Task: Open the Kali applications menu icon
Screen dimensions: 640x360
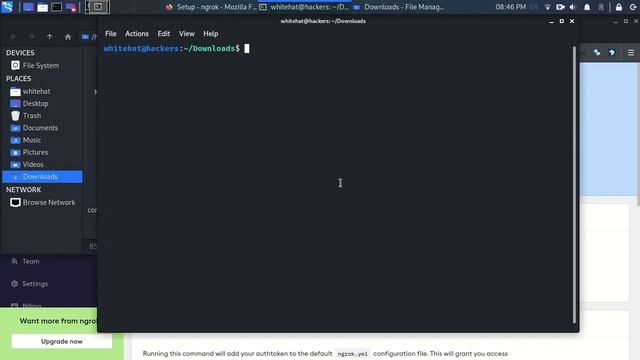Action: (7, 7)
